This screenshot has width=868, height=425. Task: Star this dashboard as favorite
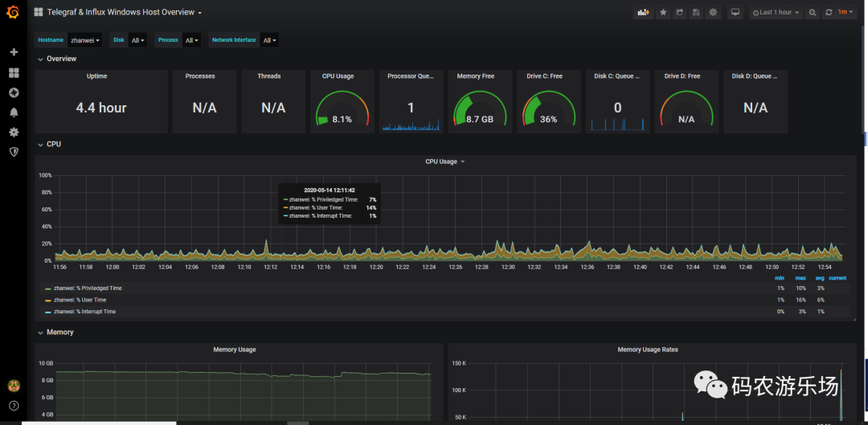coord(663,12)
